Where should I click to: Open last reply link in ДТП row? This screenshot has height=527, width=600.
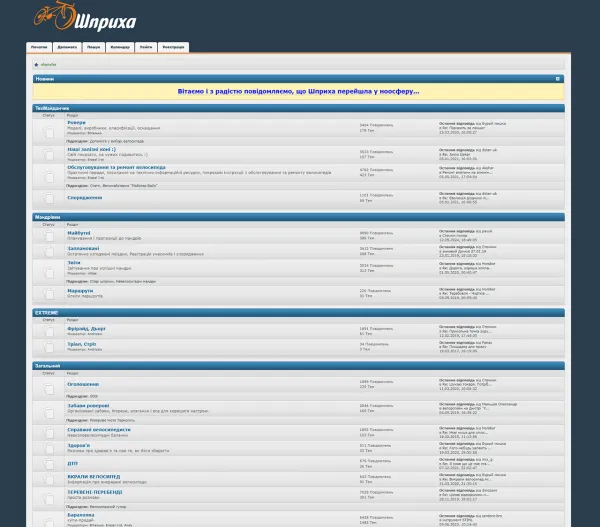click(466, 463)
